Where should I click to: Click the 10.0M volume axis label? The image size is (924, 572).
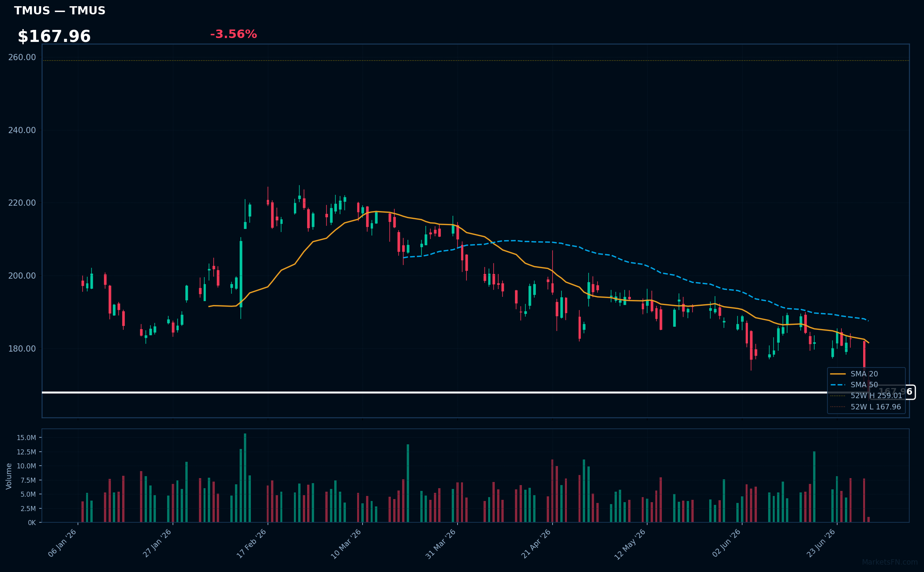(x=26, y=466)
